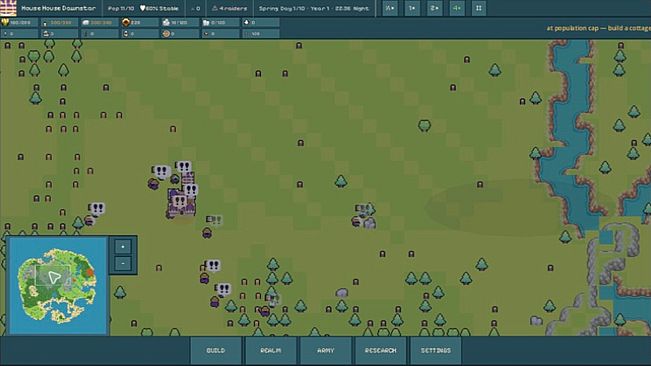The image size is (651, 366).
Task: Click the island minimap
Action: (x=57, y=285)
